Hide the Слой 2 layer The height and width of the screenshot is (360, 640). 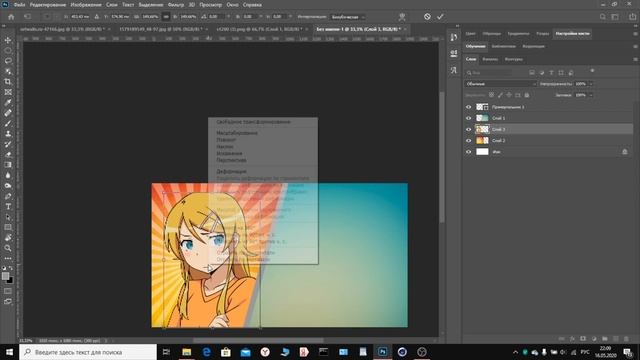(469, 140)
